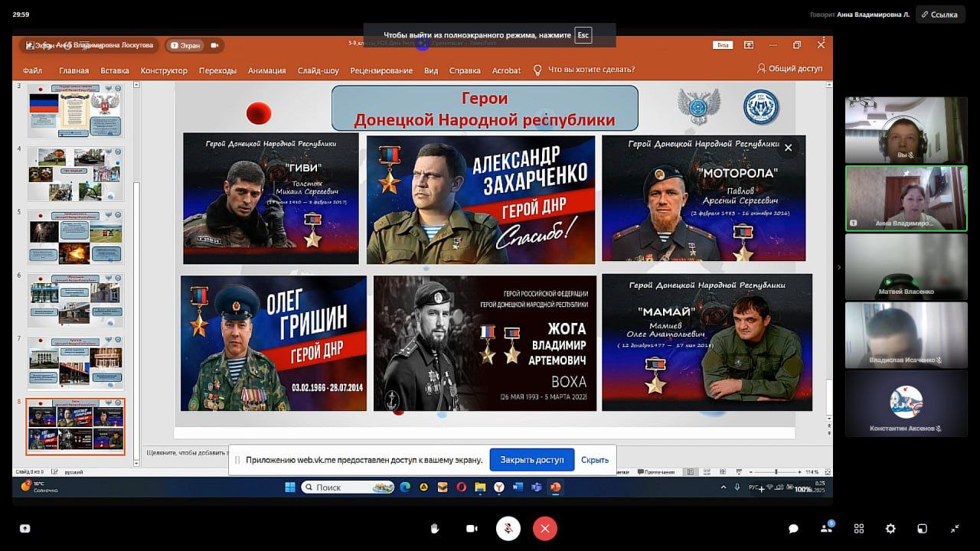Copy the call link via Ссылка
This screenshot has width=980, height=551.
[x=940, y=15]
